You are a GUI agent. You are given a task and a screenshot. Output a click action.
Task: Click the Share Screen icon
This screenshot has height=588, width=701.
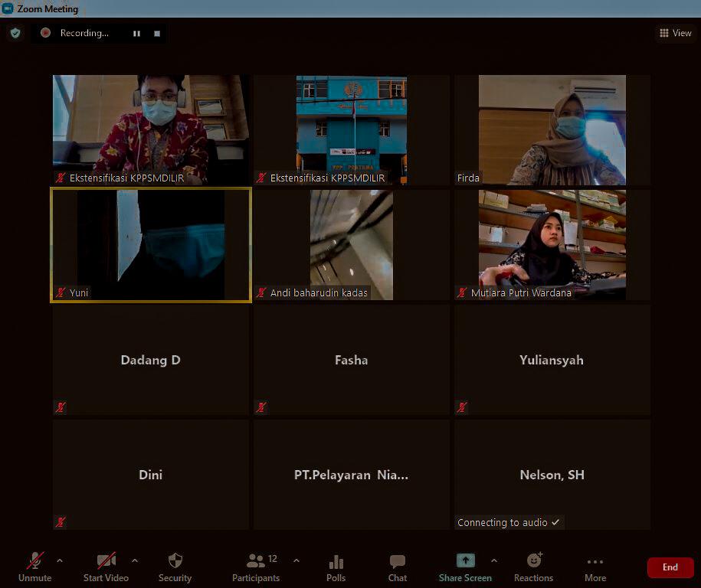click(x=465, y=560)
